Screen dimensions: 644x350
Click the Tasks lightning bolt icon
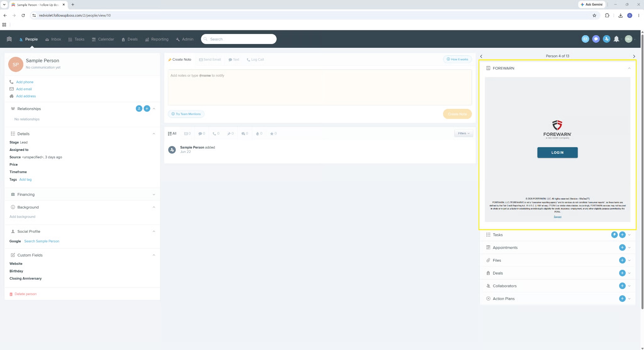coord(614,235)
